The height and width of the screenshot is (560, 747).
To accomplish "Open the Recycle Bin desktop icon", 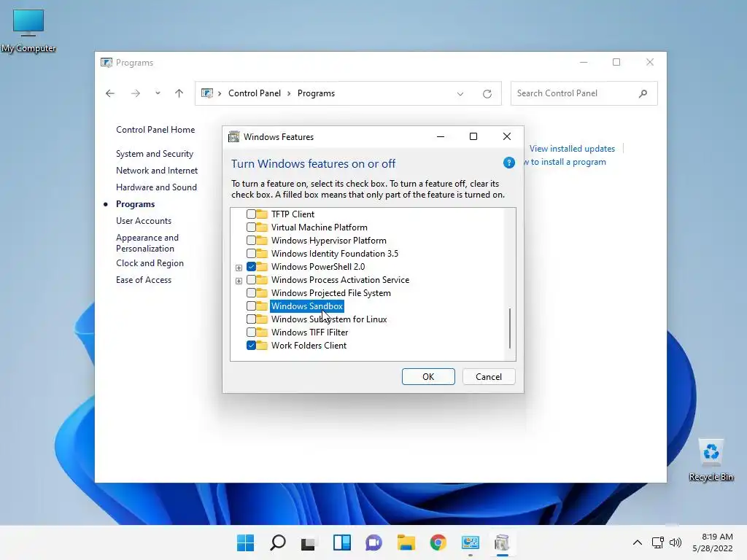I will pos(711,460).
